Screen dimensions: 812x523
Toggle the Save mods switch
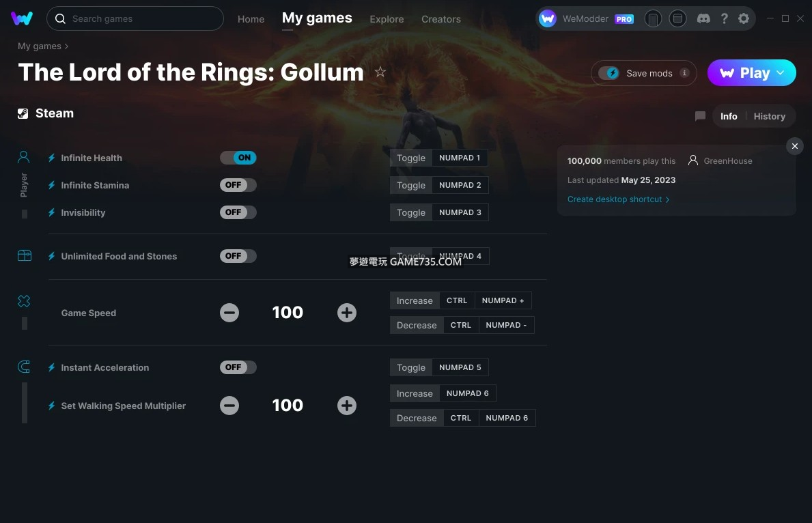(x=608, y=73)
